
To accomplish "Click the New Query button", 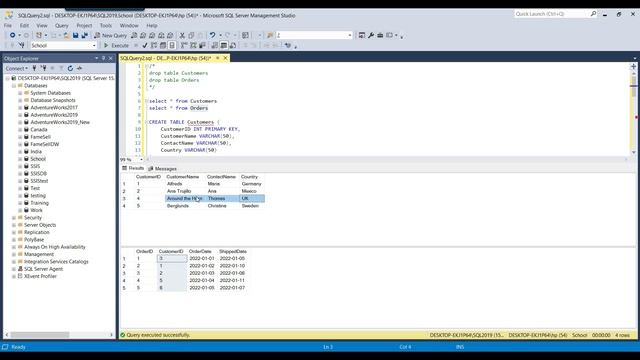I will [x=111, y=36].
